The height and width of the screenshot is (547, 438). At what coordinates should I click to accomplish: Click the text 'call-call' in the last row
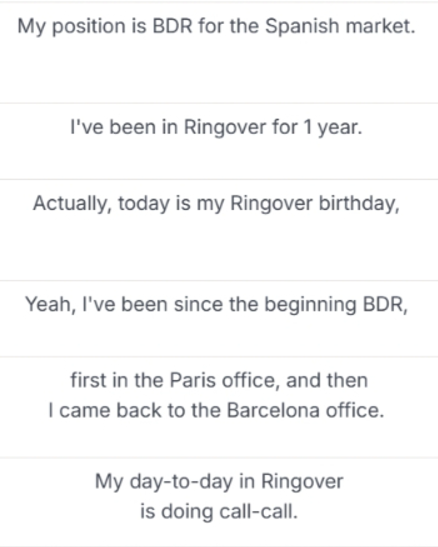pos(258,512)
